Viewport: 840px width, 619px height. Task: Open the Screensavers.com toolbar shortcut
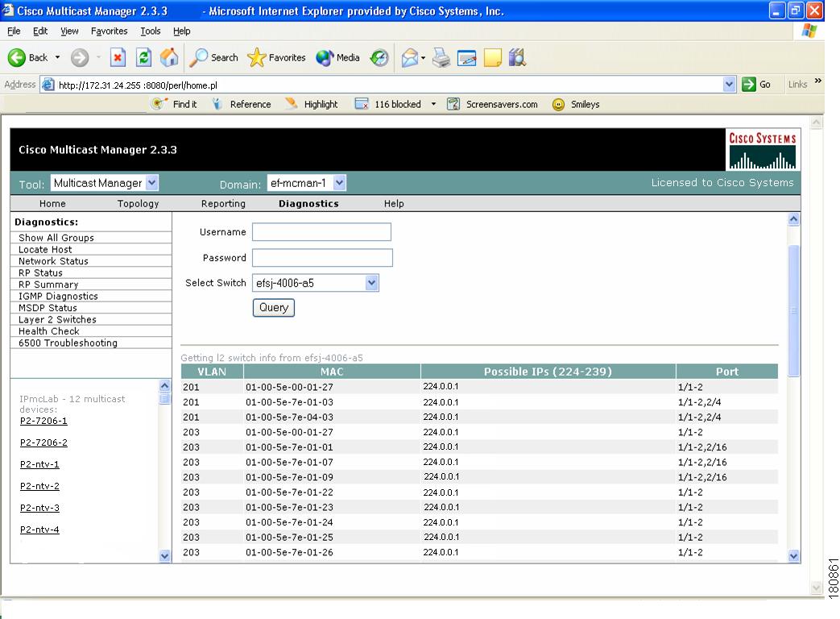(492, 104)
